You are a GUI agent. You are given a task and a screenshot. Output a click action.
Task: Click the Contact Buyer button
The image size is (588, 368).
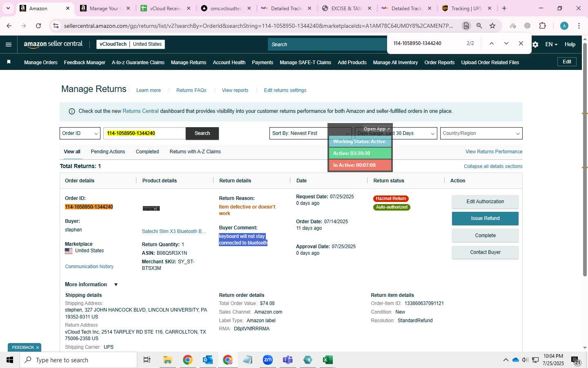(485, 252)
